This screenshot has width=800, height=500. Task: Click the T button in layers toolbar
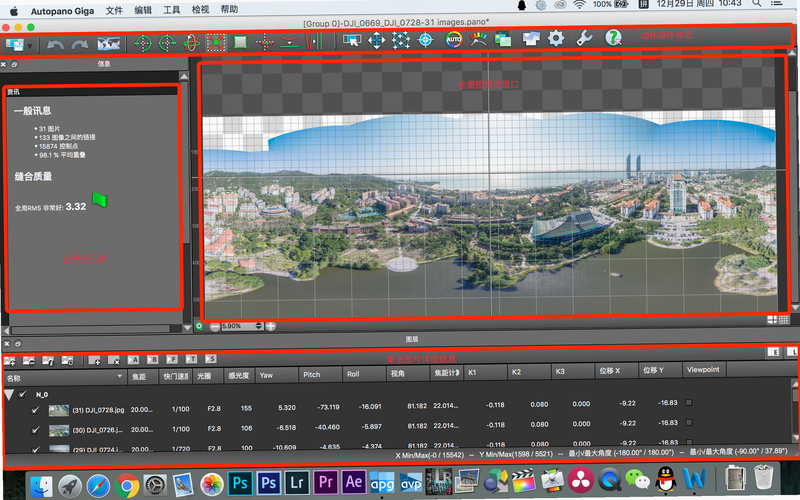pos(191,359)
